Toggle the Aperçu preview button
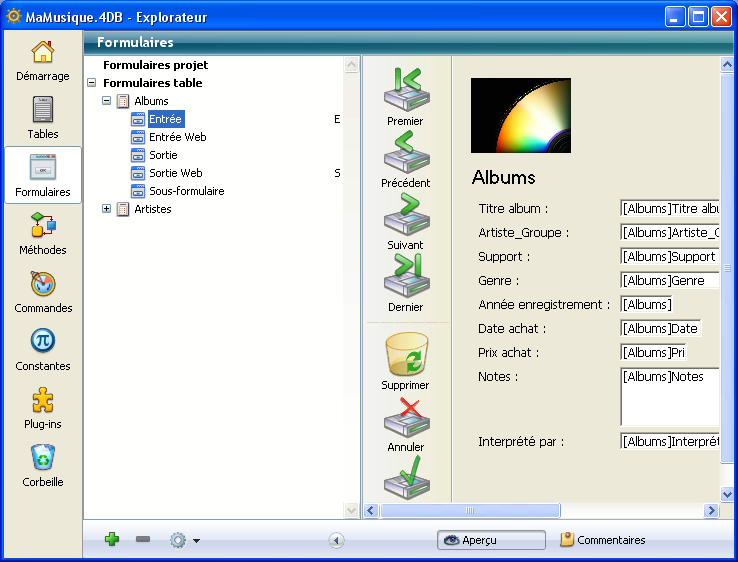Viewport: 738px width, 562px height. point(491,540)
